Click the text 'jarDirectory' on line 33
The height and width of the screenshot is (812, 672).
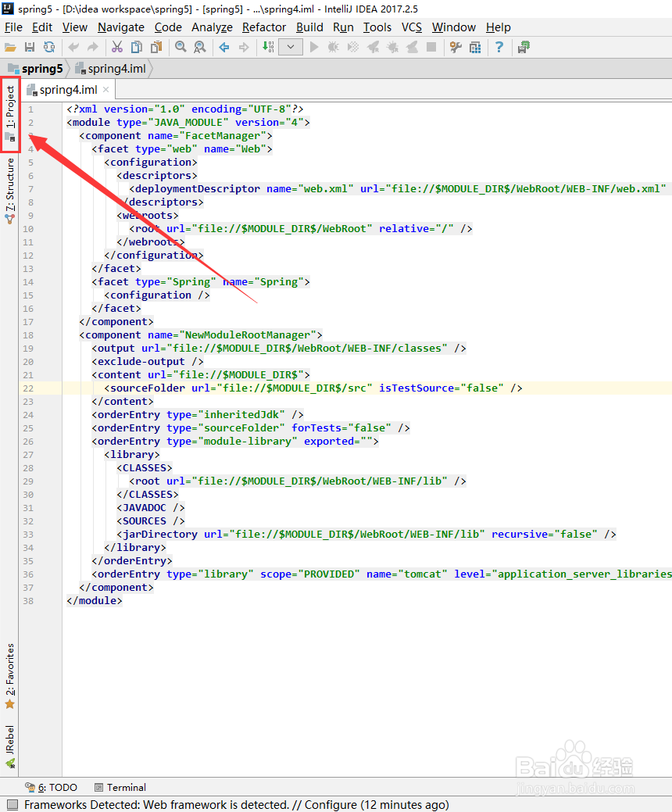160,535
